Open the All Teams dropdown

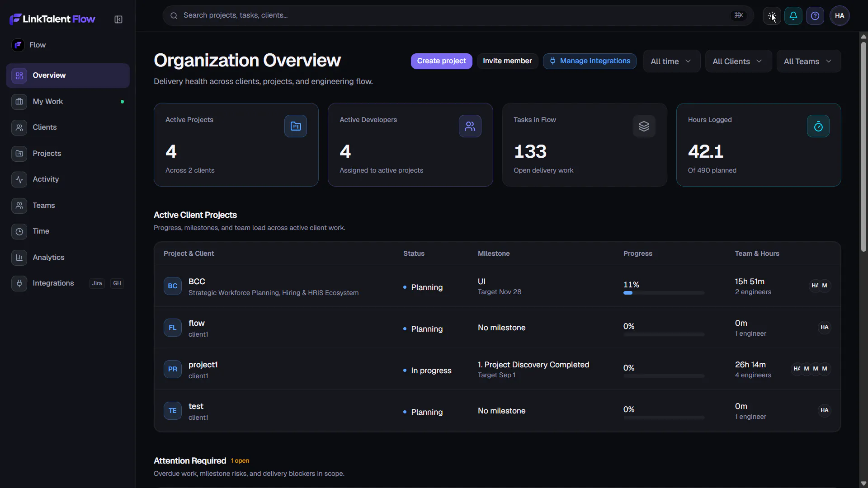tap(808, 61)
